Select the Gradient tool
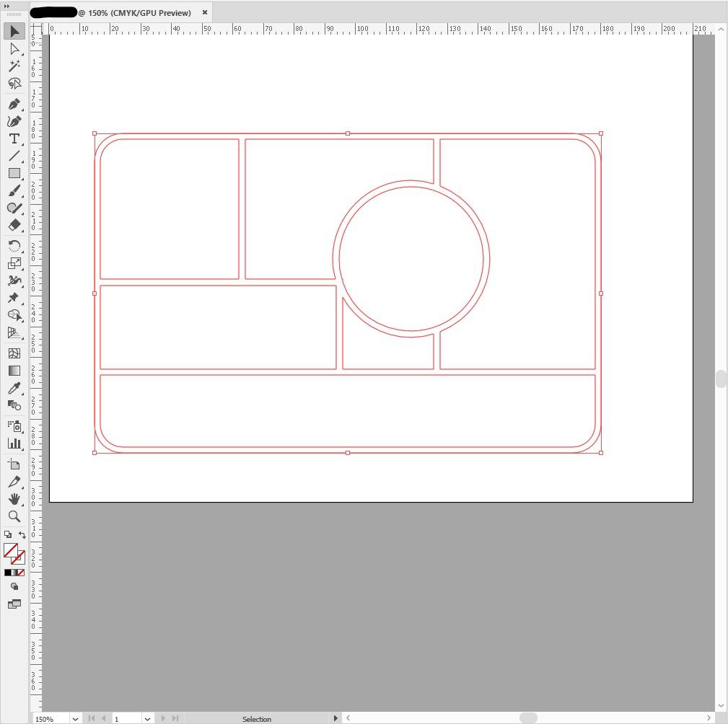Image resolution: width=728 pixels, height=724 pixels. pos(14,371)
